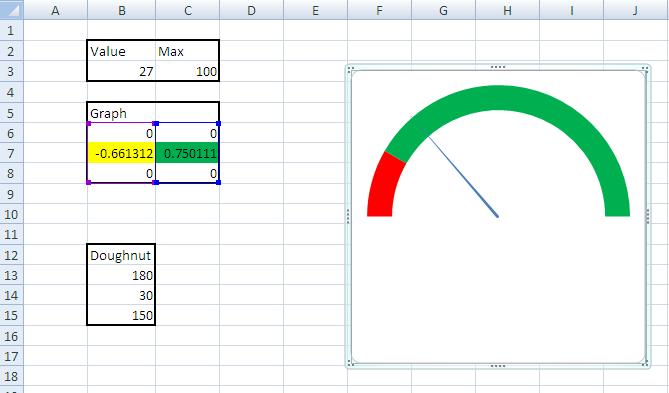The image size is (669, 393).
Task: Click the chart's top-center resize handle
Action: tap(498, 67)
